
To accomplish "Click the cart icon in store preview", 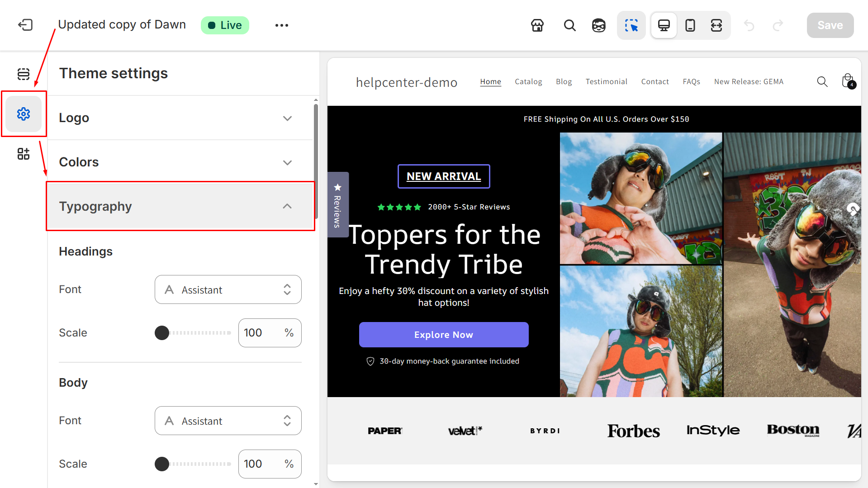I will (848, 81).
